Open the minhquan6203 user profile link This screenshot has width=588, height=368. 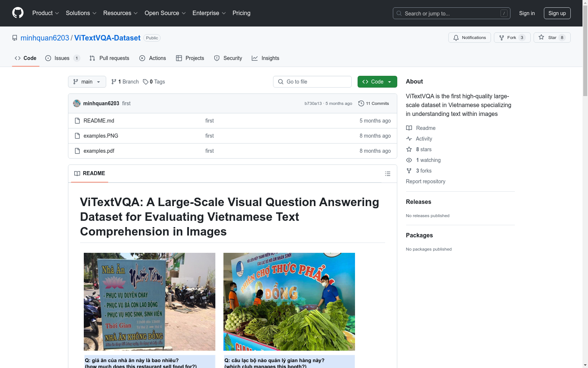click(45, 38)
